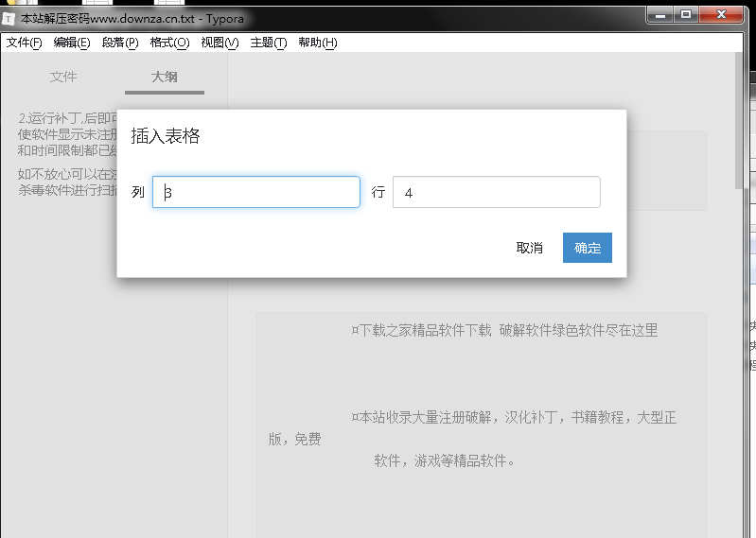Open the 格式(O) menu
This screenshot has height=538, width=756.
[169, 43]
